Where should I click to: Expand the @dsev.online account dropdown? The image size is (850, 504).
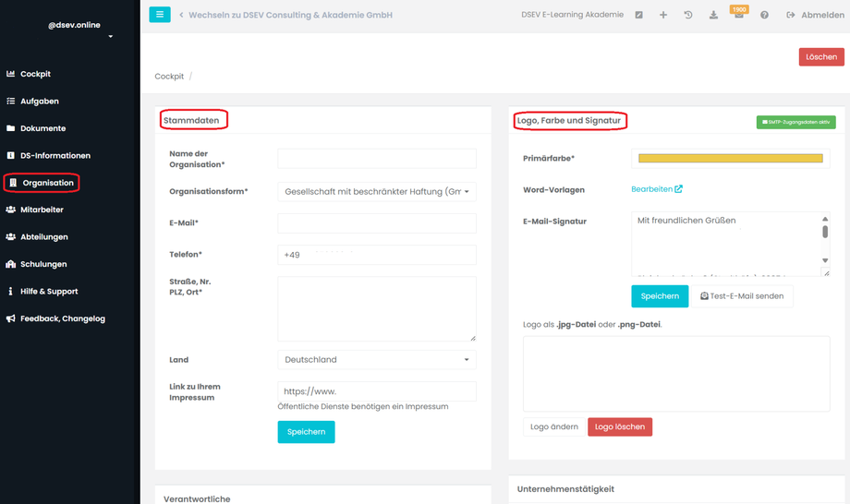pos(111,37)
